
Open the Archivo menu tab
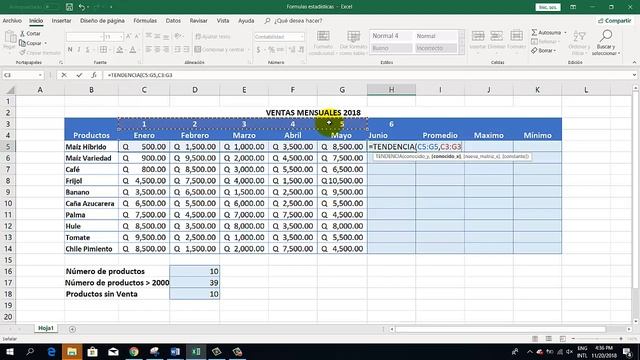click(x=12, y=20)
